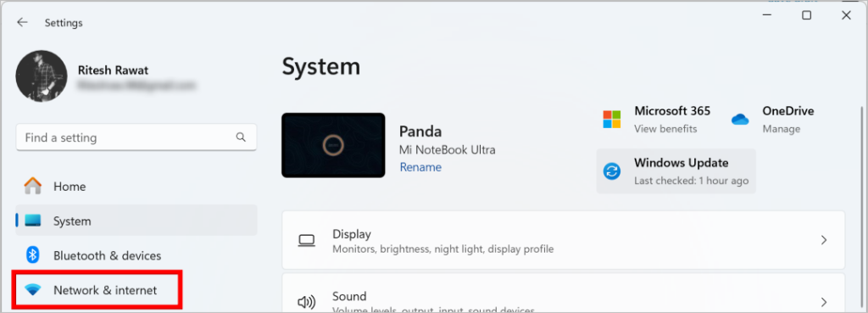Viewport: 868px width, 313px height.
Task: Open Windows Update last checked card
Action: [x=676, y=171]
